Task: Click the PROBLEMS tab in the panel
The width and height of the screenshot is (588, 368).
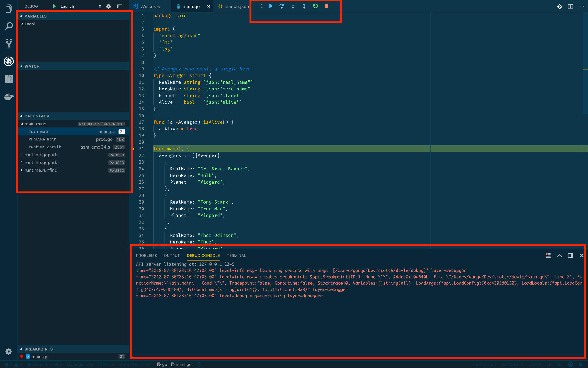Action: 146,255
